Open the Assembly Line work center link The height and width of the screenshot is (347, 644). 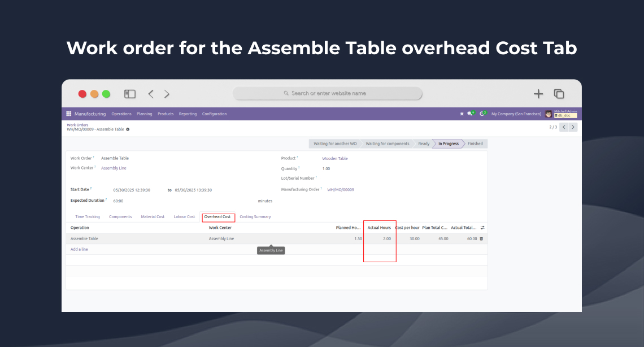tap(114, 168)
